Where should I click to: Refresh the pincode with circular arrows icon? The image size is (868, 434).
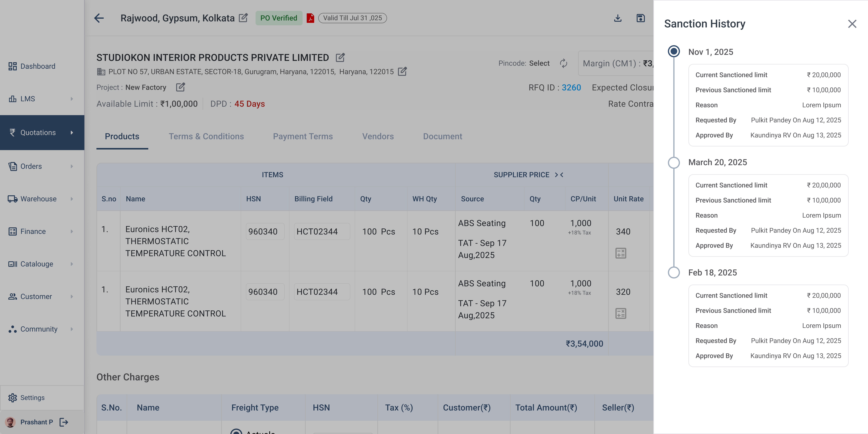(564, 63)
